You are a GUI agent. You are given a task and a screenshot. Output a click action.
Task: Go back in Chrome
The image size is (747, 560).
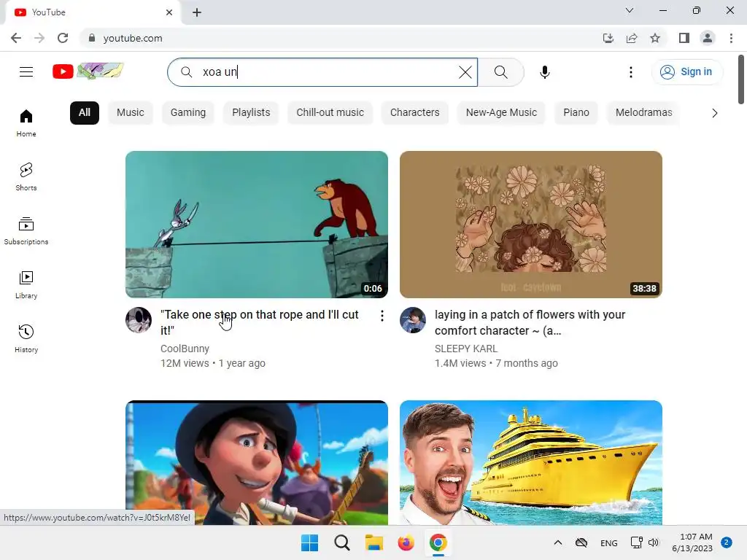pyautogui.click(x=16, y=38)
